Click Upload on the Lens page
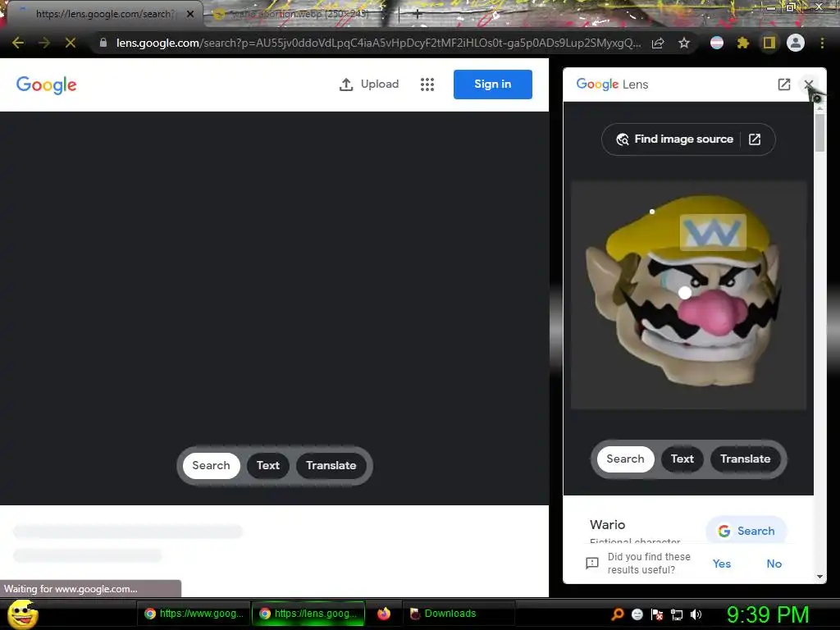This screenshot has height=630, width=840. (369, 84)
